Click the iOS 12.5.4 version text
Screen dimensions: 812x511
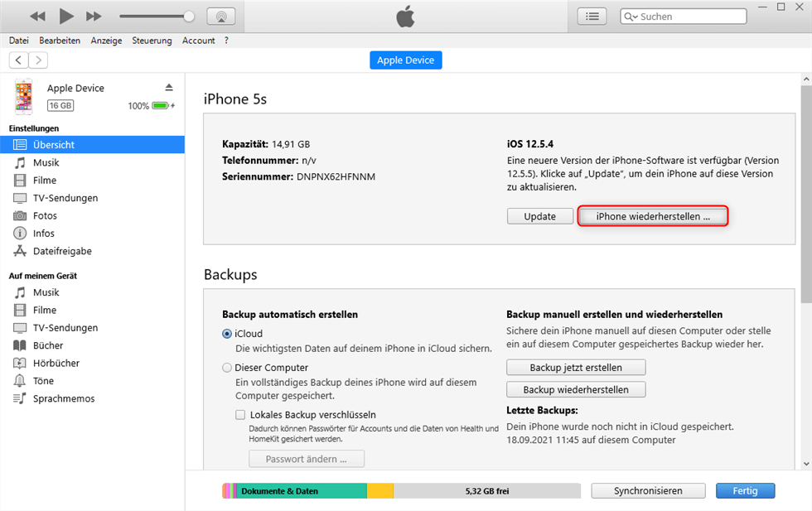coord(530,144)
